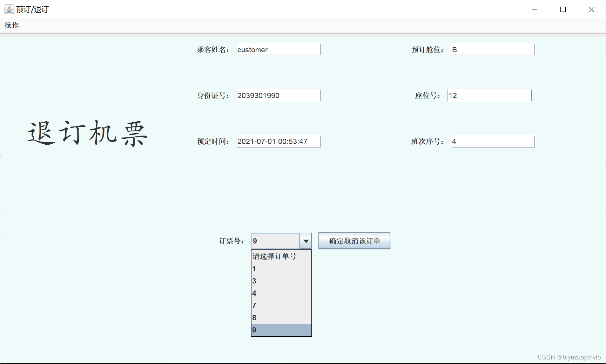Click the 预订舱位 field showing B
This screenshot has height=364, width=606.
tap(493, 49)
